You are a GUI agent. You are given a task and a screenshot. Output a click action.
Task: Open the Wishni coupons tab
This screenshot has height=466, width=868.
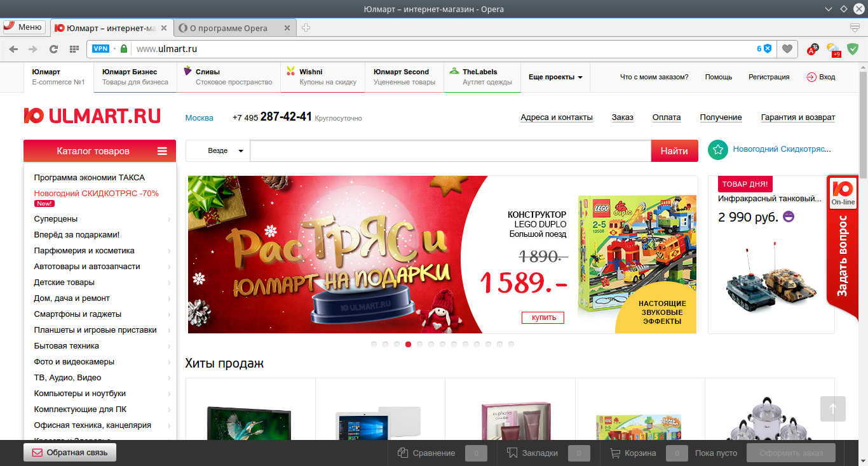(323, 77)
